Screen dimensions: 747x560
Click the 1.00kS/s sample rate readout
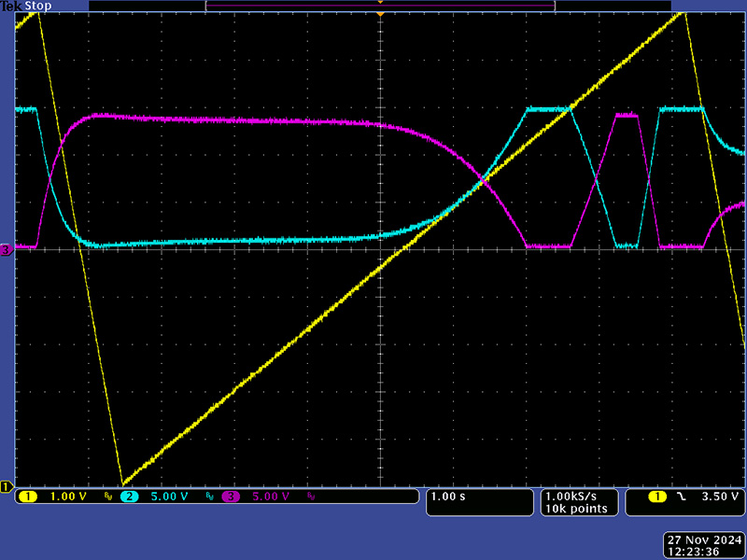point(575,497)
